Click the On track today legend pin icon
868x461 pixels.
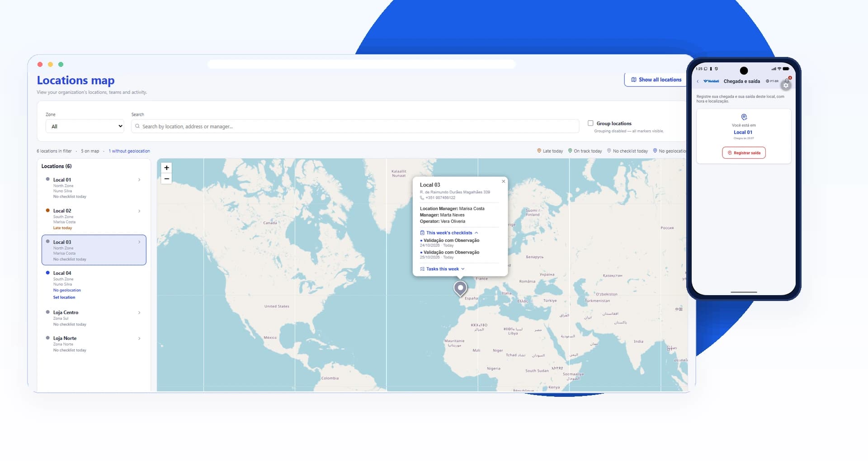coord(570,151)
